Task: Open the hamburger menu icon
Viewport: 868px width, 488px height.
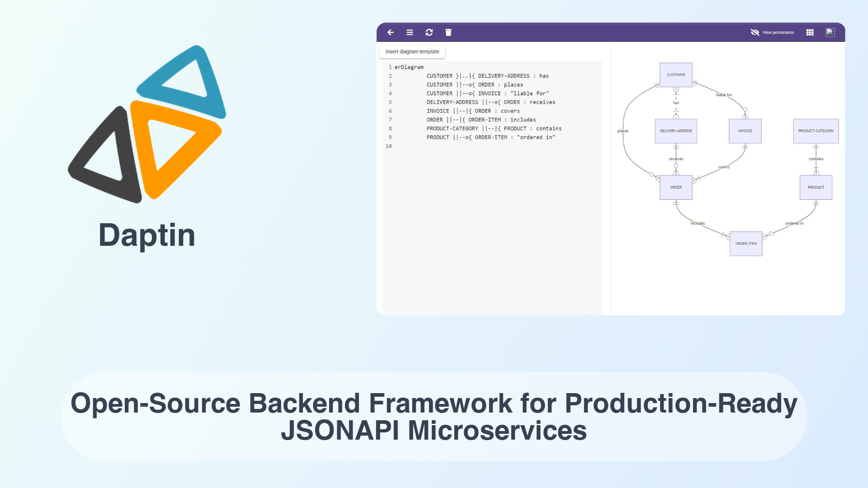Action: [410, 33]
